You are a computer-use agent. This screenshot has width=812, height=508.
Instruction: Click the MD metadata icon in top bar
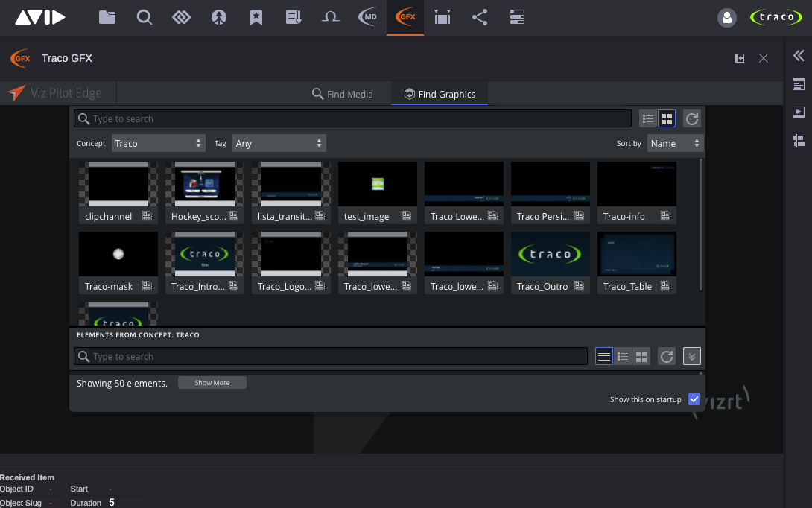(x=368, y=17)
